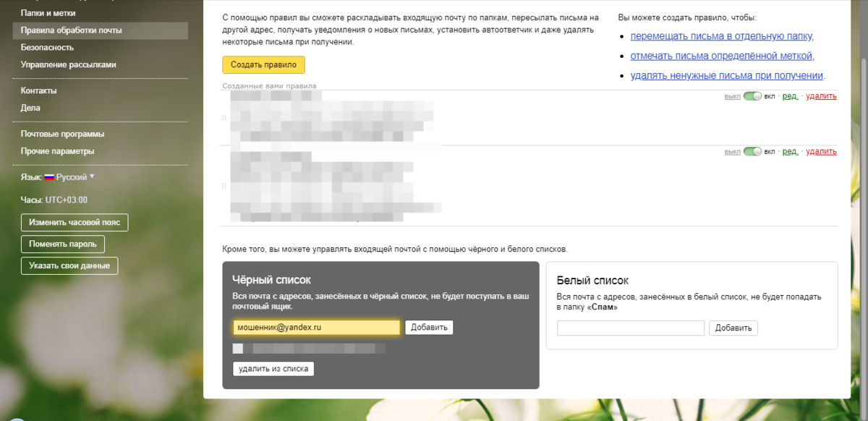Open the перемещать письма в отдельную папку link
Screen dimensions: 868x421
(722, 36)
